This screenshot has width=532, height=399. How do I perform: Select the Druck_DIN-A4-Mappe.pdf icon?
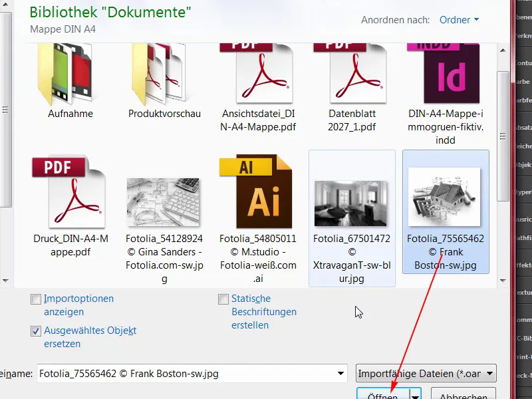pos(69,192)
